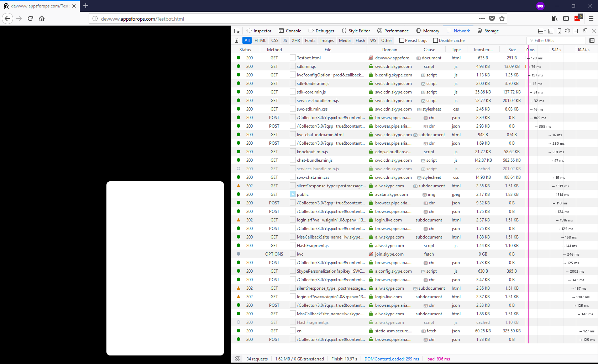Open the Firefox application menu
Viewport: 598px width, 364px height.
592,18
